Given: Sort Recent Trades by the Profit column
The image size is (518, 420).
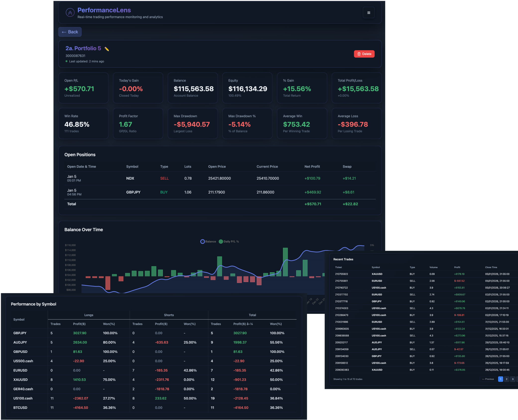Looking at the screenshot, I should [x=457, y=267].
